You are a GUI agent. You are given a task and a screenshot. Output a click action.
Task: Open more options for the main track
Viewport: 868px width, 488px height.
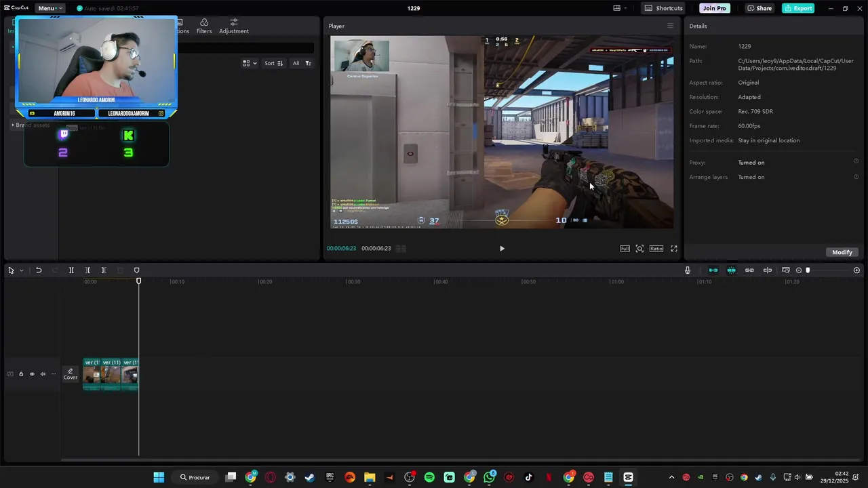(x=54, y=374)
